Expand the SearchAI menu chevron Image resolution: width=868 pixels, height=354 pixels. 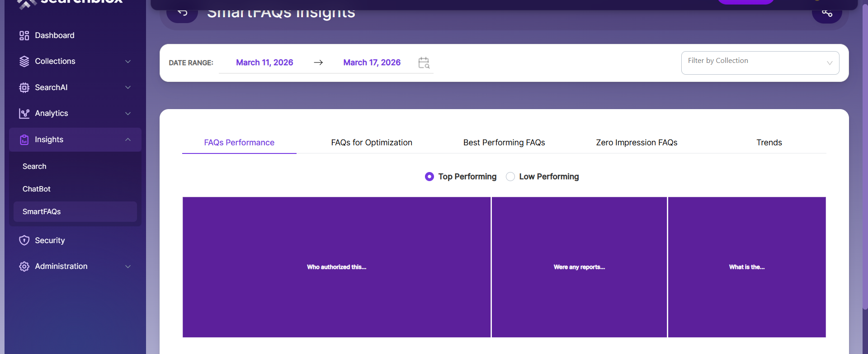tap(128, 87)
